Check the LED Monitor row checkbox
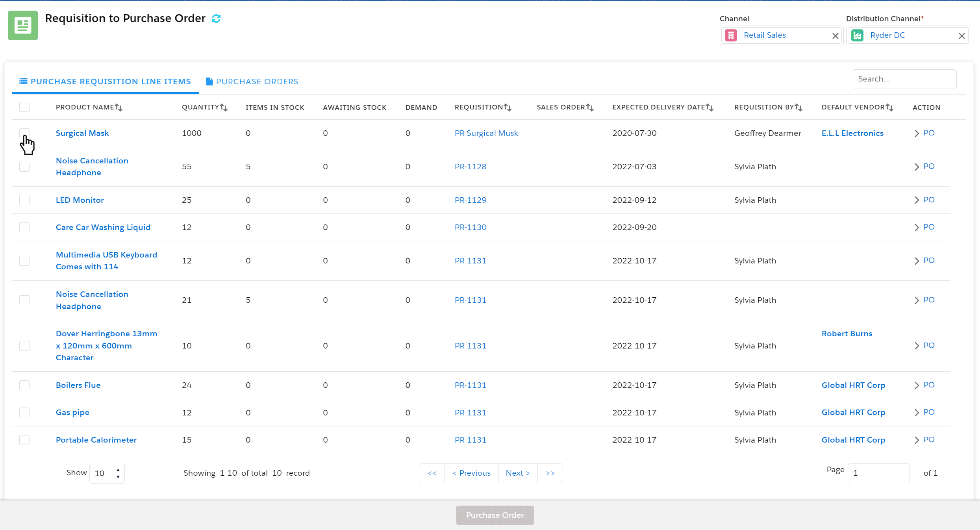The image size is (980, 530). pyautogui.click(x=24, y=200)
